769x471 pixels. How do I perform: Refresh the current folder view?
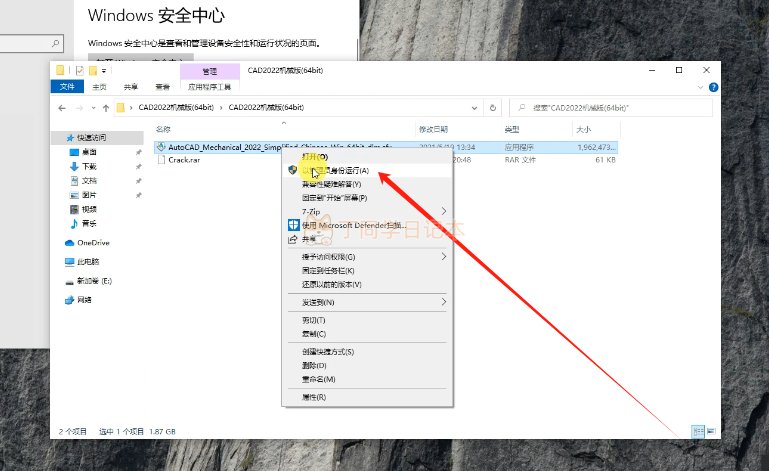point(493,108)
